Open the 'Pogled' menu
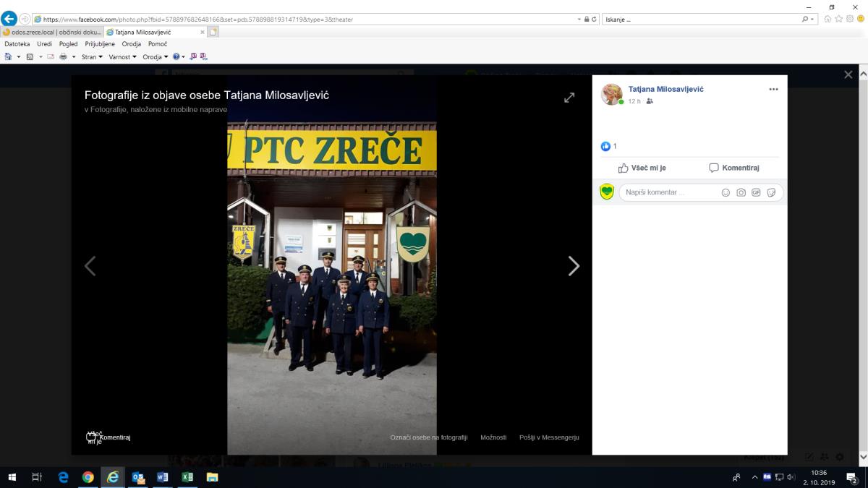868x488 pixels. pos(69,44)
